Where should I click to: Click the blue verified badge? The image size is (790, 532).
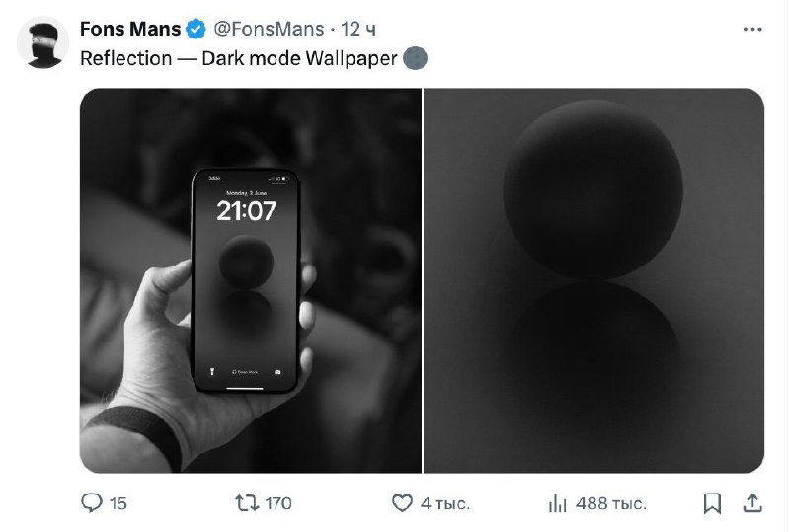click(x=197, y=30)
